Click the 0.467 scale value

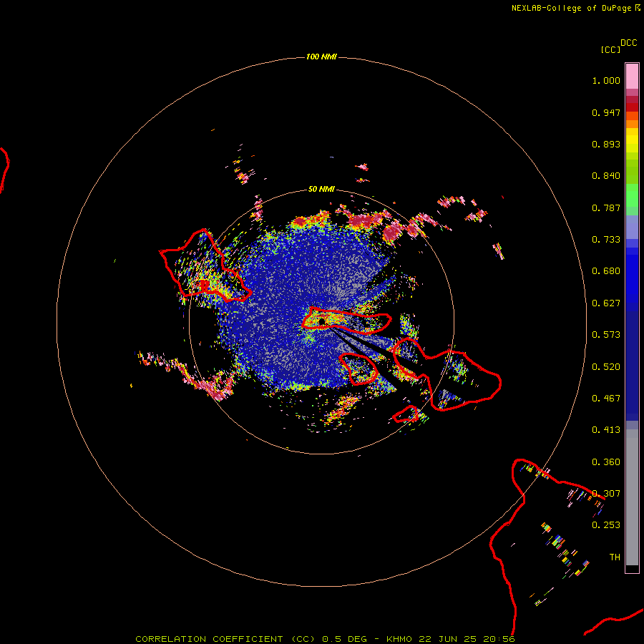606,399
